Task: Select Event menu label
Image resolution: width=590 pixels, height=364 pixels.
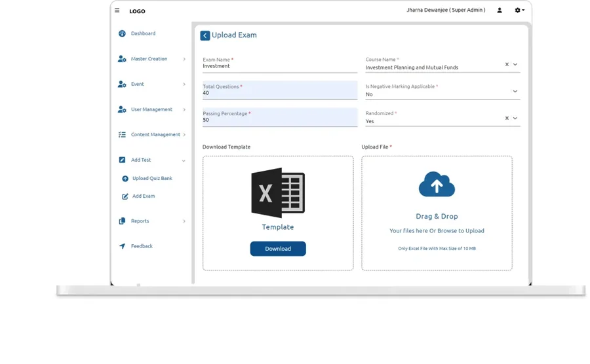Action: (138, 84)
